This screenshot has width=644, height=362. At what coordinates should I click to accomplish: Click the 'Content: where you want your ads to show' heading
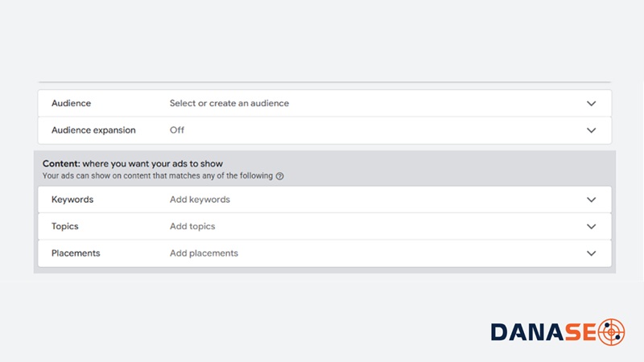[133, 163]
